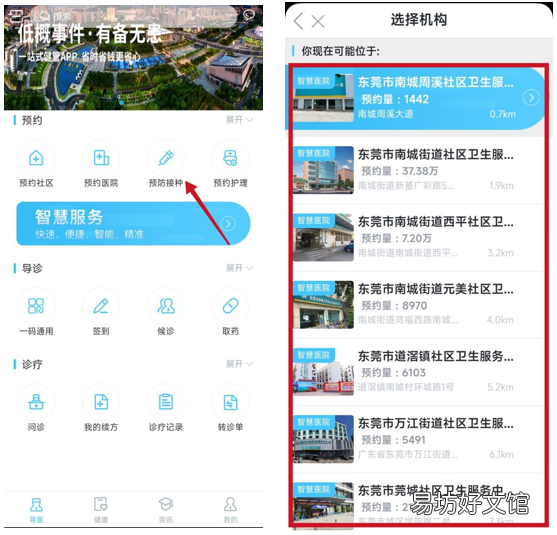Click the 预约量：1442 text
Screen dimensions: 557x535
click(x=395, y=99)
